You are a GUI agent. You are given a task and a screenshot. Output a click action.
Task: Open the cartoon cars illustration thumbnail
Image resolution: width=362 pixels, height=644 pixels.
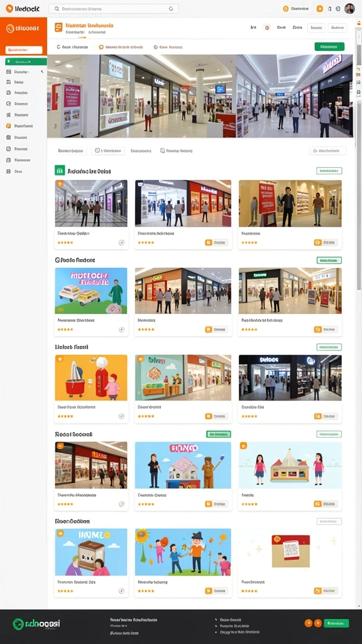pyautogui.click(x=91, y=291)
